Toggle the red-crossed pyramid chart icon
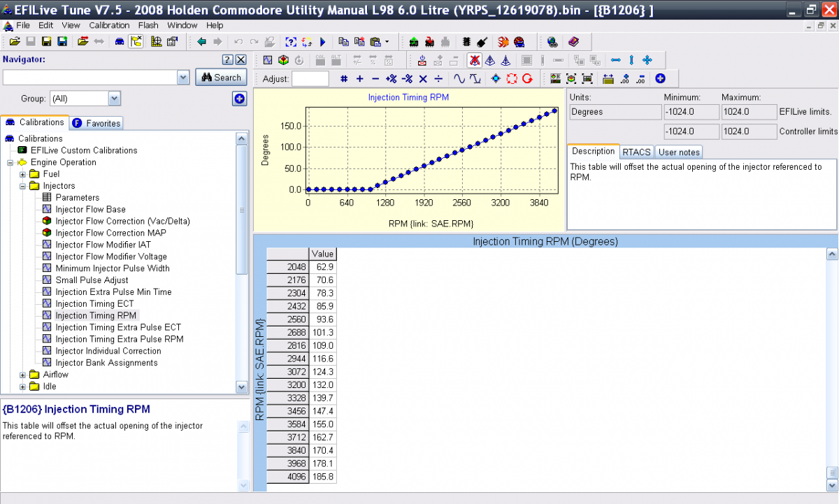 tap(475, 60)
